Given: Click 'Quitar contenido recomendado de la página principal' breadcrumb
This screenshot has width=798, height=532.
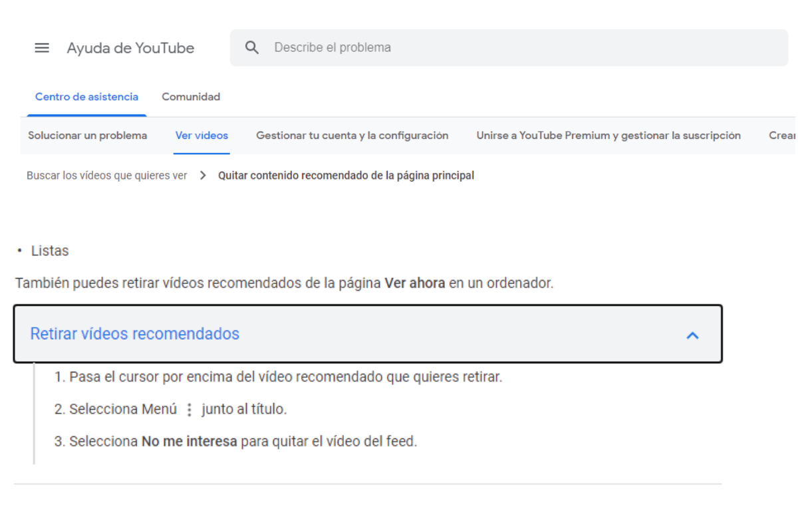Looking at the screenshot, I should click(x=346, y=176).
